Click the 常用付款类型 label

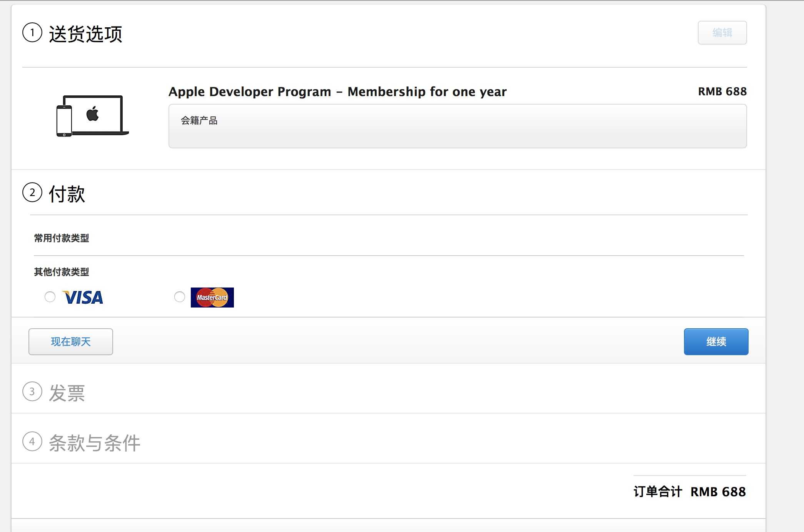click(x=62, y=238)
